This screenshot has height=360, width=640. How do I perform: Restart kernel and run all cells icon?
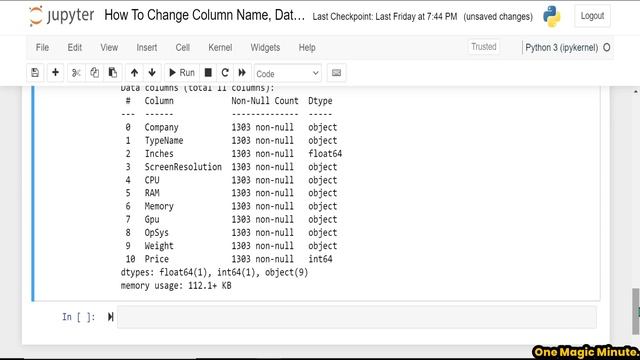pos(242,73)
